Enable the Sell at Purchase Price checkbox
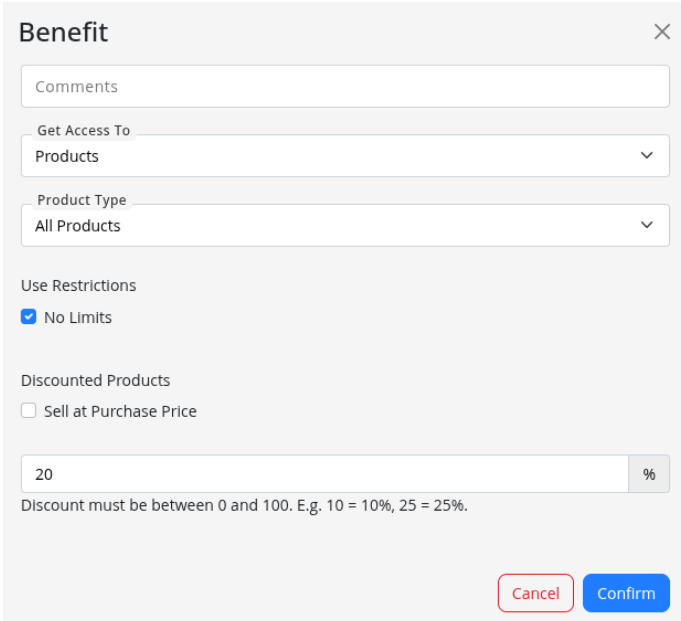 click(29, 411)
